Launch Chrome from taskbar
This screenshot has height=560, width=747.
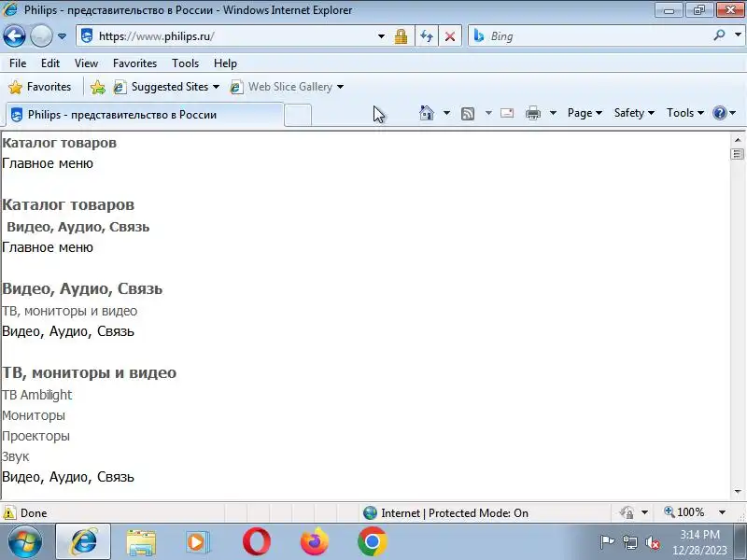(x=372, y=542)
